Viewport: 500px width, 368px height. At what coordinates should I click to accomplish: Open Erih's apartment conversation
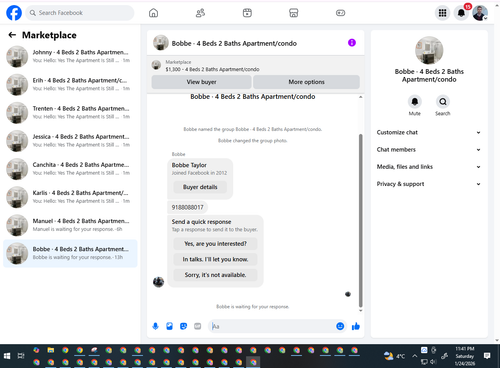[x=70, y=84]
